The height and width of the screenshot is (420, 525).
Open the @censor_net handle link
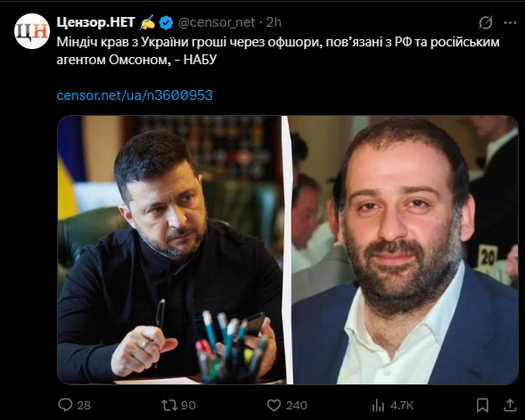click(217, 22)
